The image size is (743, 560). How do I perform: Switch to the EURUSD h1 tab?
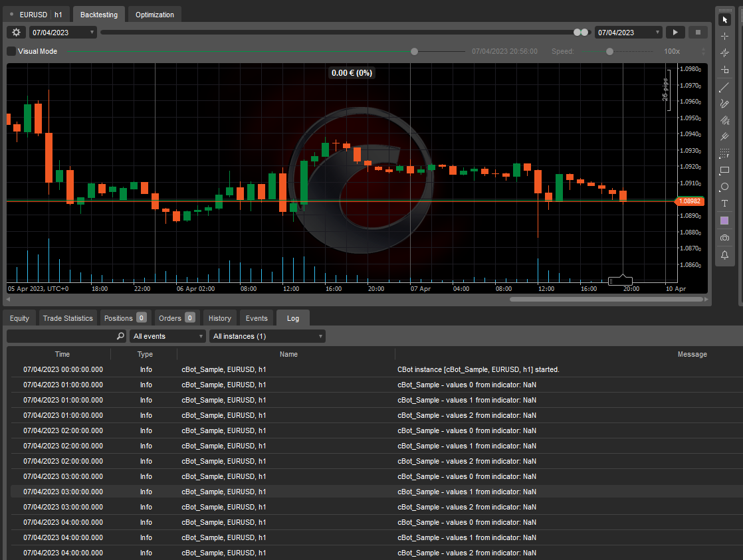tap(37, 15)
